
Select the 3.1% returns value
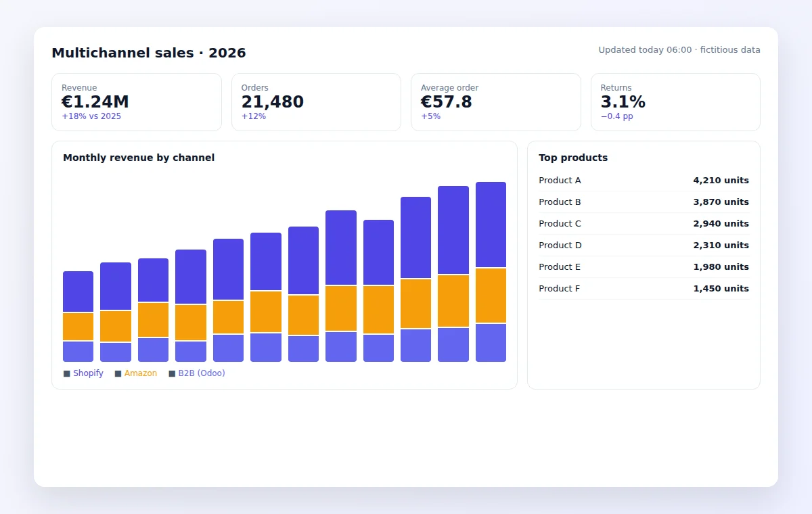click(623, 102)
